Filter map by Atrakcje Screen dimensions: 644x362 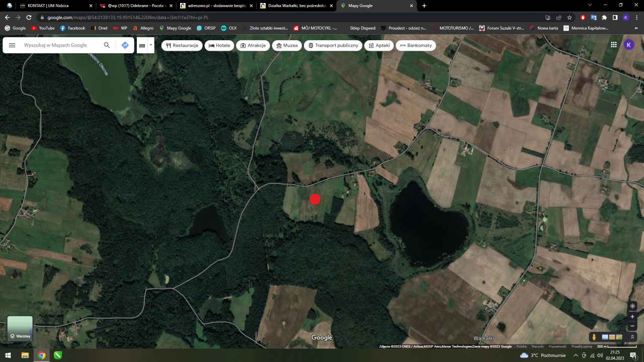click(x=253, y=45)
